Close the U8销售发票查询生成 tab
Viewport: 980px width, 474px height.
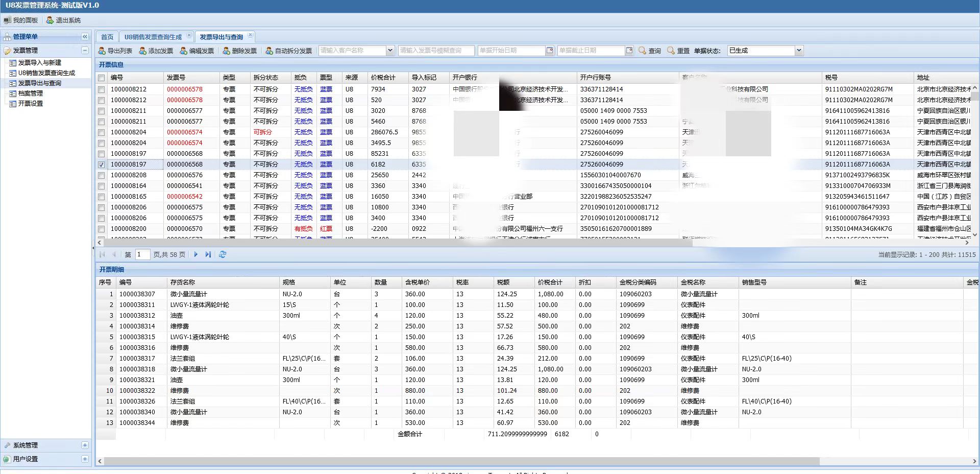pos(189,35)
